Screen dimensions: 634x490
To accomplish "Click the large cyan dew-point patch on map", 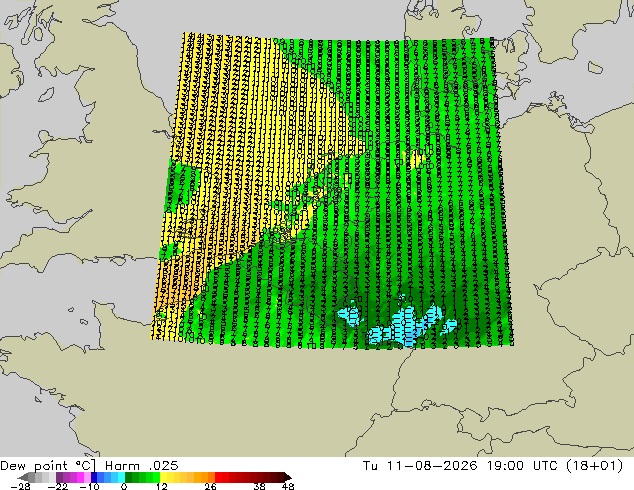I will tap(404, 327).
